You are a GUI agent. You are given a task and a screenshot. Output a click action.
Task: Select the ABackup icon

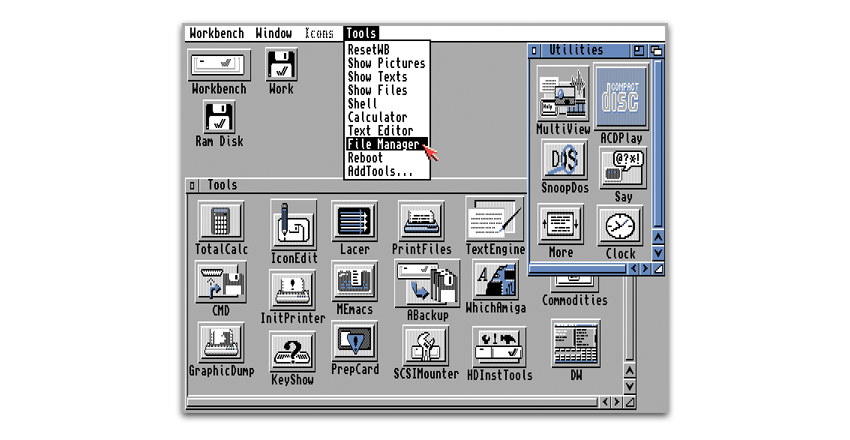tap(427, 283)
